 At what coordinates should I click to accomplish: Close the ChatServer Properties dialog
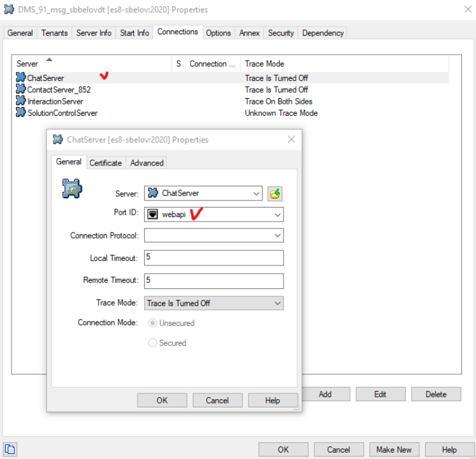[291, 139]
